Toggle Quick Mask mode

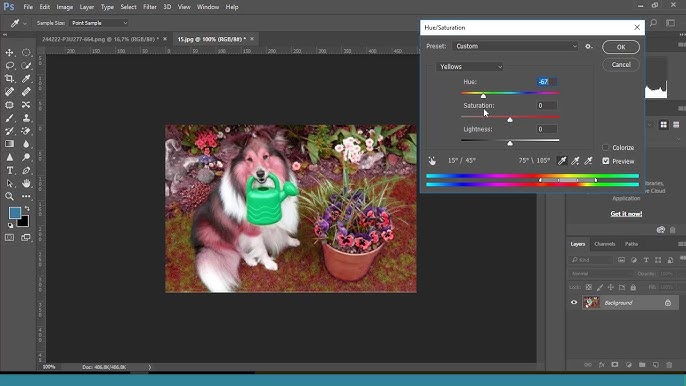[9, 237]
